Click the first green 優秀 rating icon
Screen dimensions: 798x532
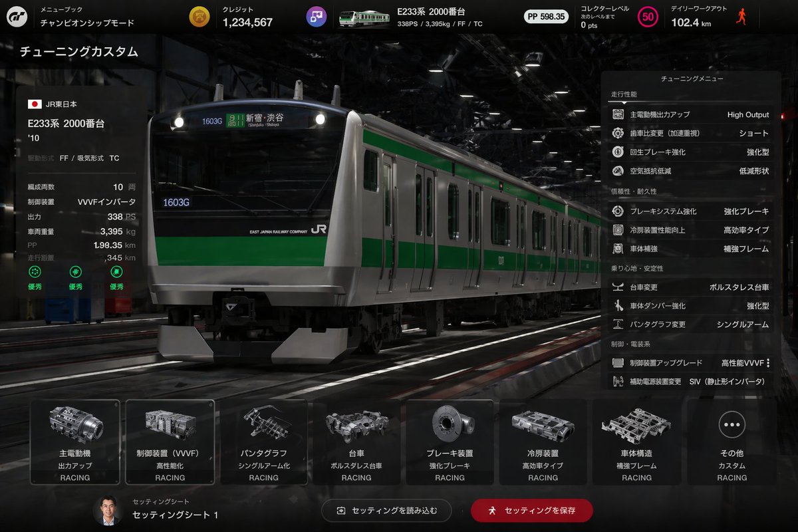point(34,271)
